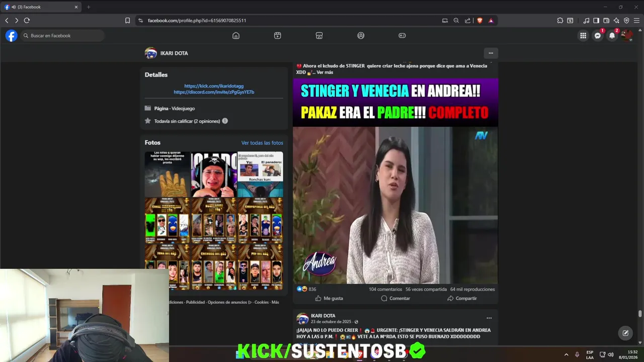The width and height of the screenshot is (644, 362).
Task: Go forward with the browser forward arrow
Action: coord(17,21)
